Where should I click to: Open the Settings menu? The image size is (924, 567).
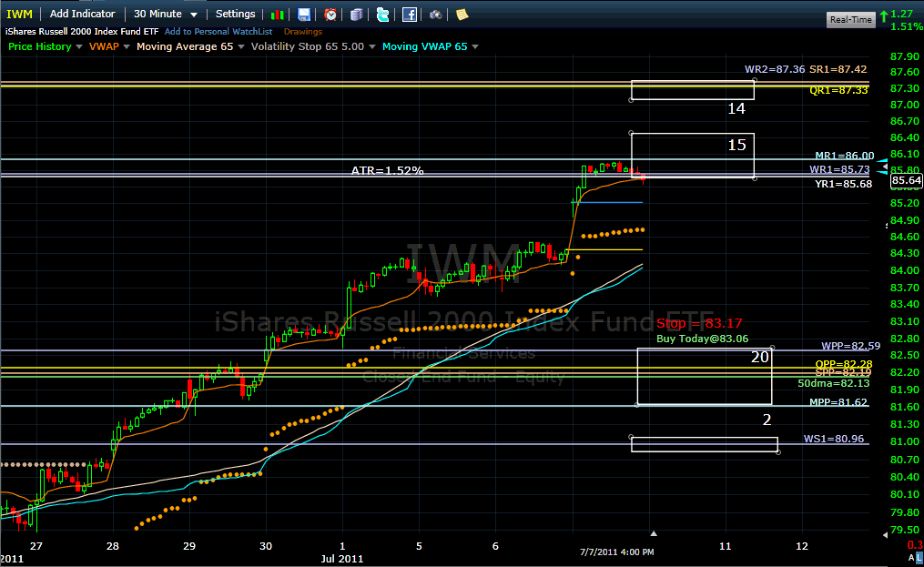235,15
